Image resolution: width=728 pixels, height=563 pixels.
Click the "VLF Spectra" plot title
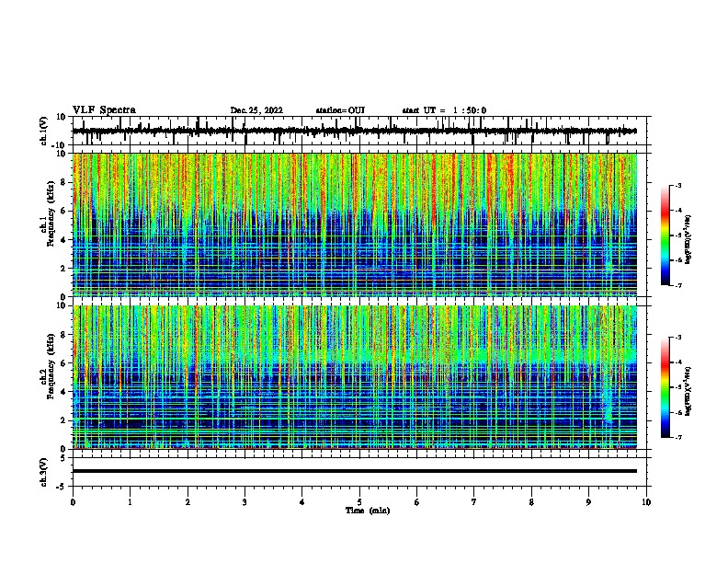(x=104, y=110)
